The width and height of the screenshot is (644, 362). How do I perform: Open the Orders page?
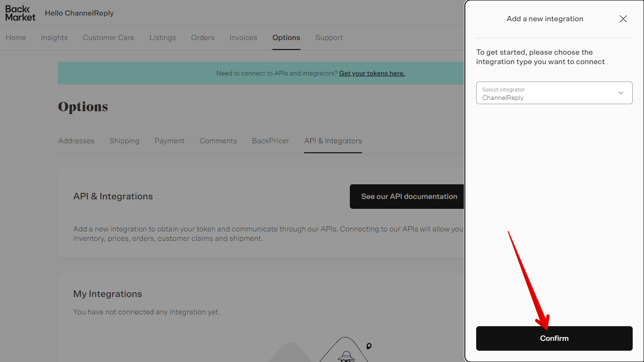(x=203, y=38)
